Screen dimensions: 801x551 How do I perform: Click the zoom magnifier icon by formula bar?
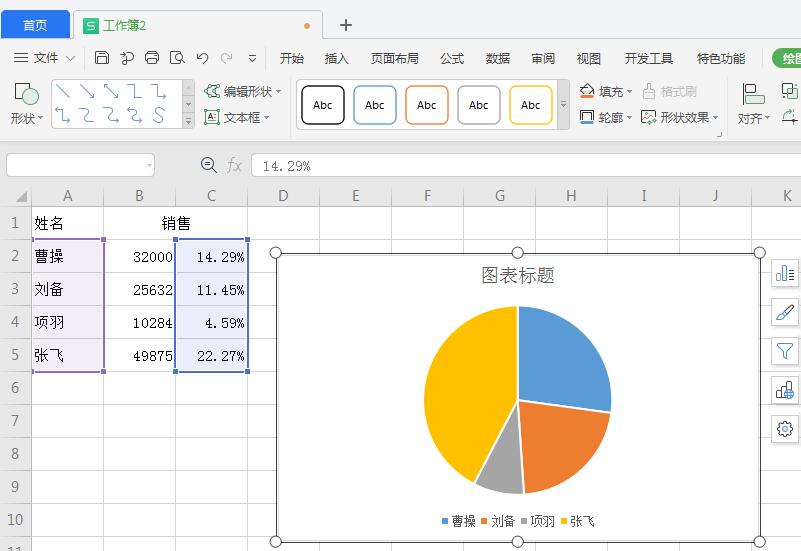208,165
